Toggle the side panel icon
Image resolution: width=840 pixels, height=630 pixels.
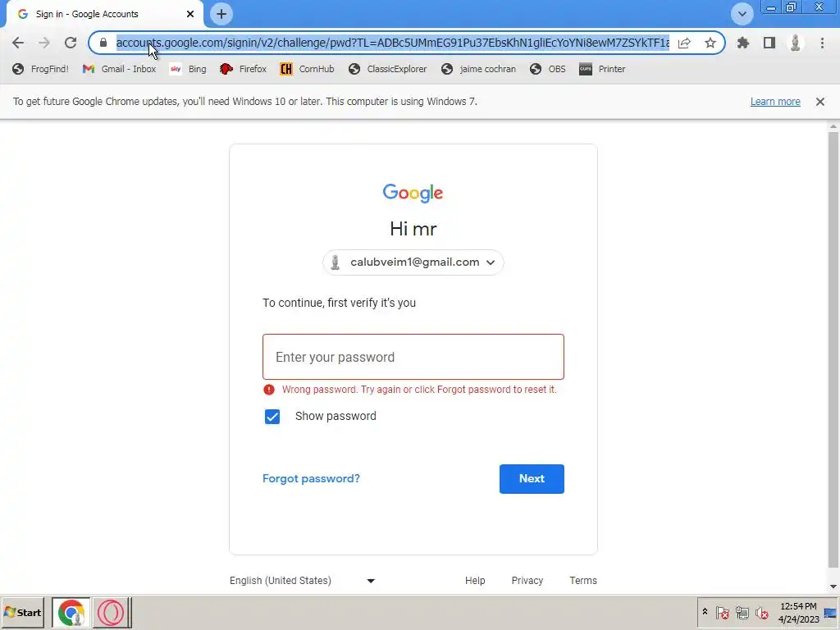[x=769, y=43]
